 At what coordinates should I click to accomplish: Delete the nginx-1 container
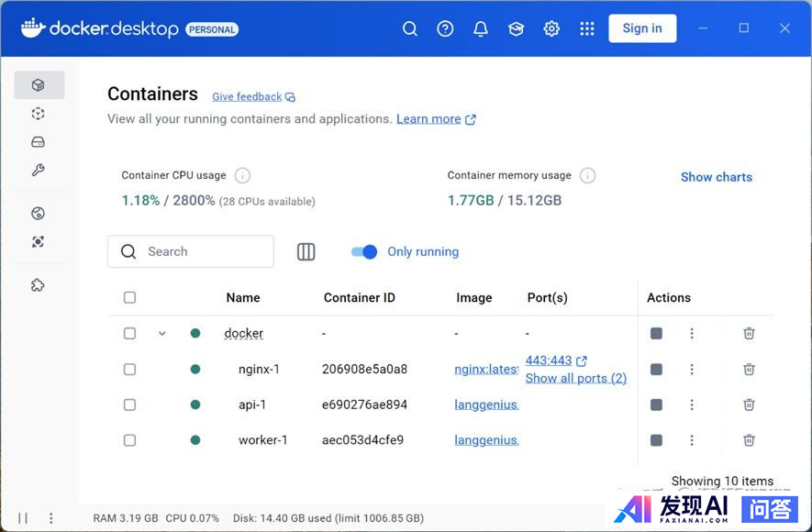[749, 369]
